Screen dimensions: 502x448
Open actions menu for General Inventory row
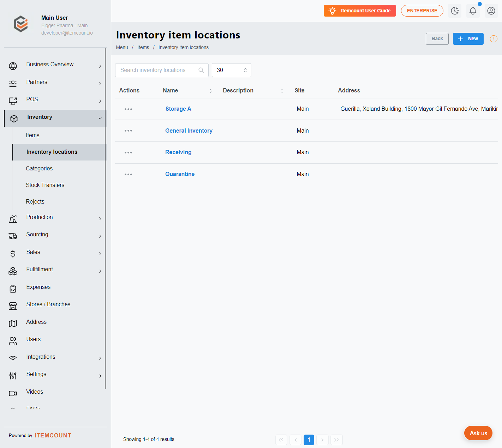tap(129, 131)
